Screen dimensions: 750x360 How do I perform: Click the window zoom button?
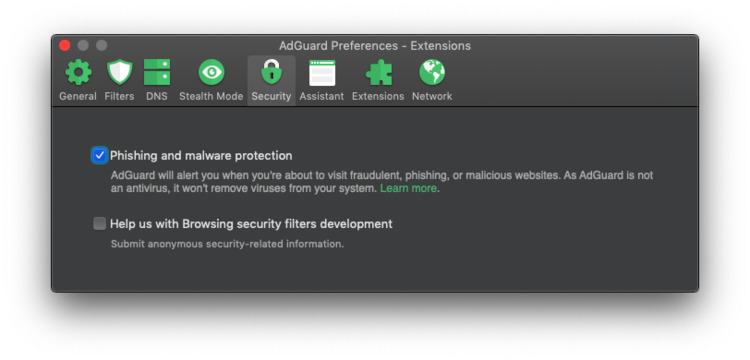(101, 45)
